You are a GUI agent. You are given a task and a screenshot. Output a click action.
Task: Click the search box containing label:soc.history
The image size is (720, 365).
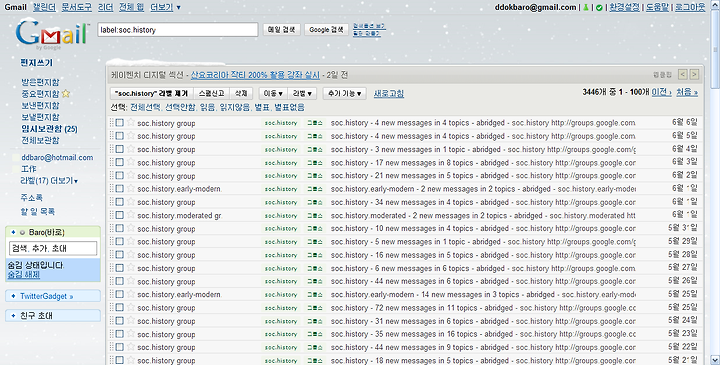(x=178, y=30)
